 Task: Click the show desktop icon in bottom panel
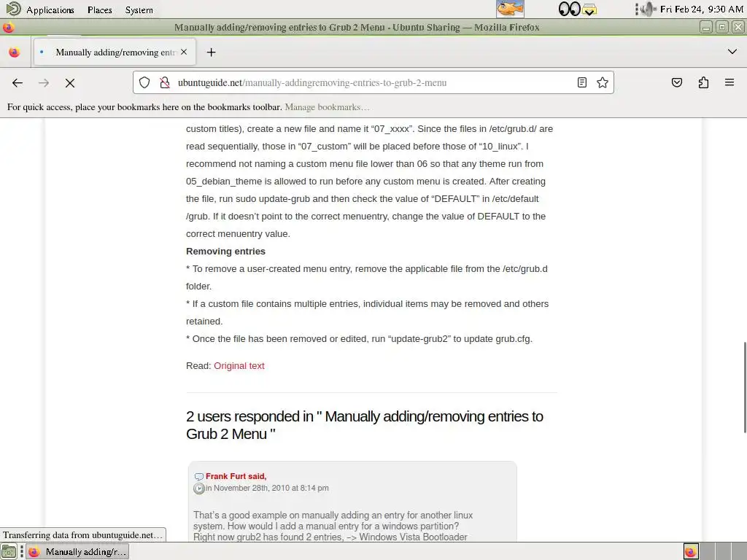pos(9,551)
